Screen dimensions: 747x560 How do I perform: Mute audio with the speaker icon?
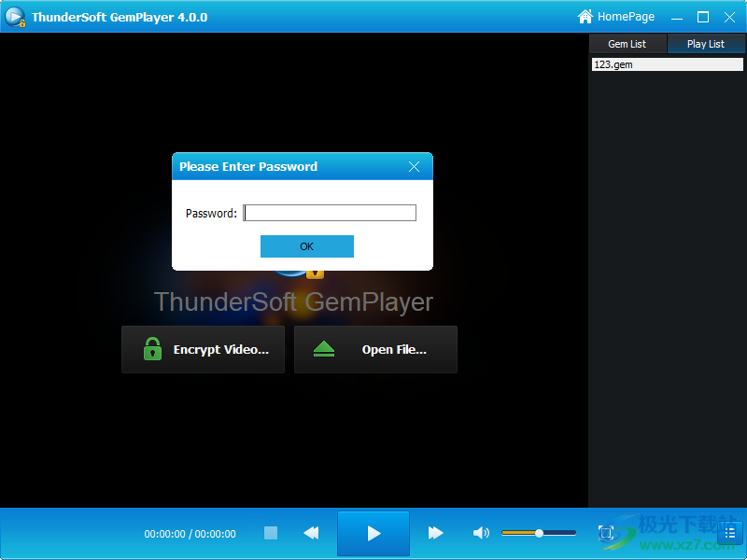click(x=481, y=533)
